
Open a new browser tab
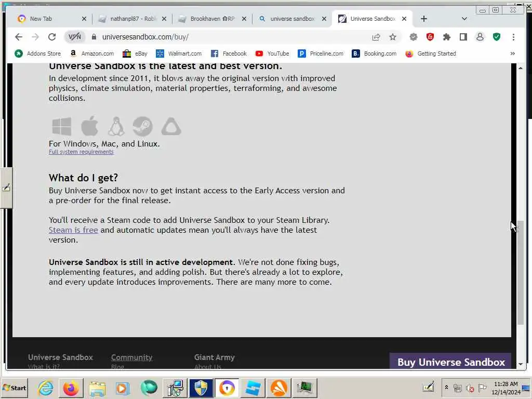tap(424, 19)
